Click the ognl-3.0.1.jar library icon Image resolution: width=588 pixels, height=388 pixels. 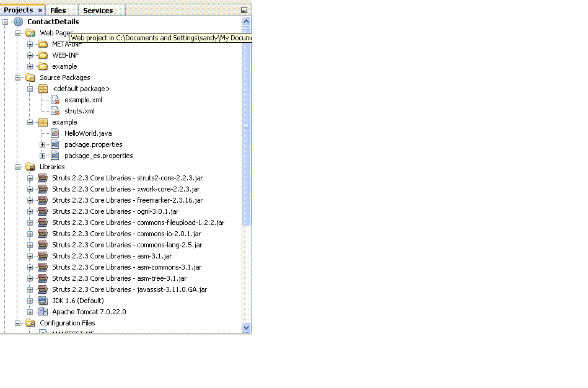point(43,211)
